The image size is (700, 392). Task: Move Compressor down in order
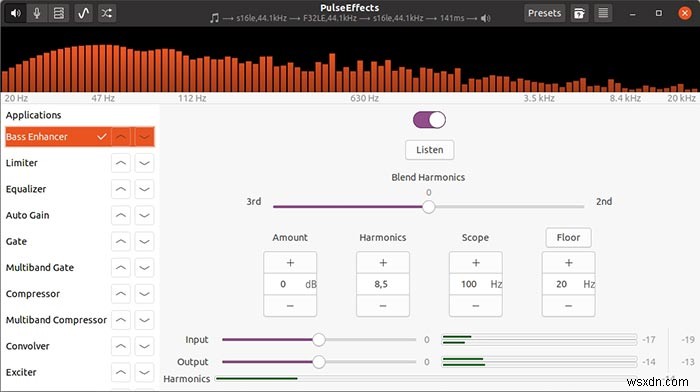click(144, 294)
